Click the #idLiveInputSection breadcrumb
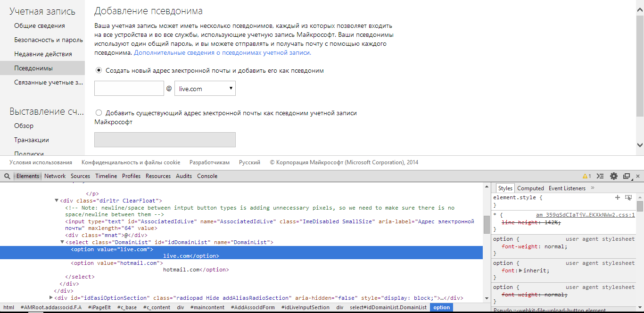Viewport: 644px width, 313px height. (x=305, y=307)
